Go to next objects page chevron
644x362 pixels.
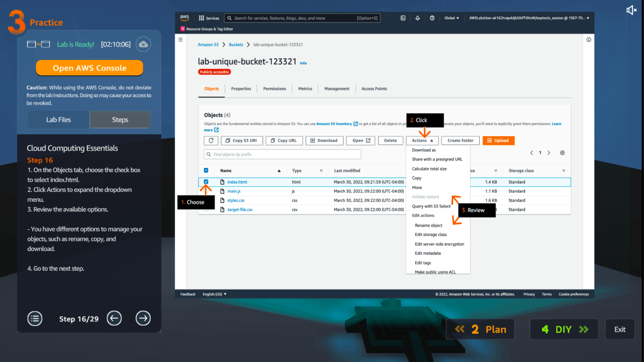point(549,153)
